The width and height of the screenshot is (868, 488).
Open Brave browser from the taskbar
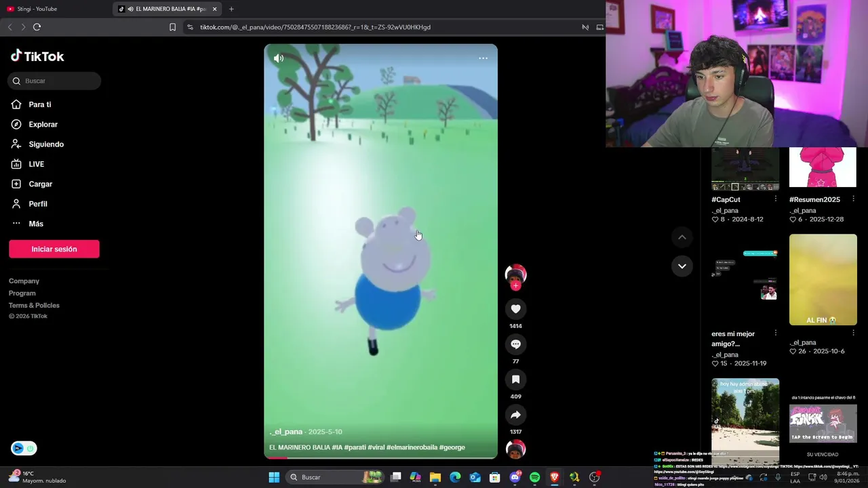click(x=555, y=477)
